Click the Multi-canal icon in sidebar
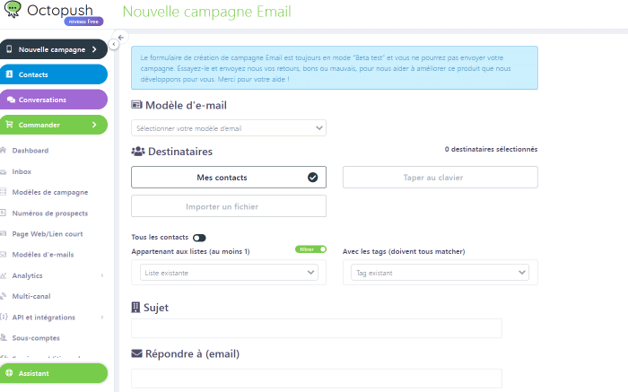 tap(3, 296)
